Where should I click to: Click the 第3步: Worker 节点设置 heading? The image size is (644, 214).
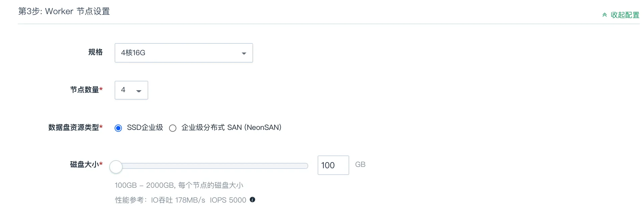point(64,11)
